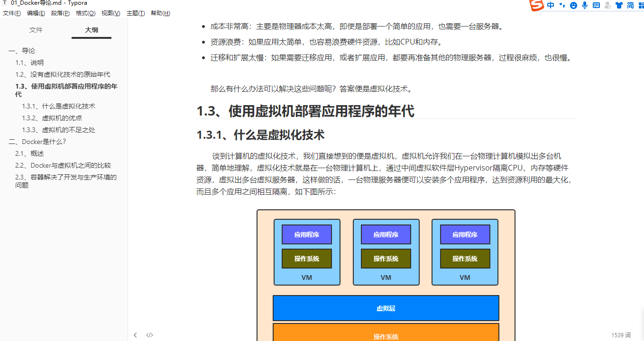
Task: Open the 主题(T) menu
Action: (x=136, y=13)
